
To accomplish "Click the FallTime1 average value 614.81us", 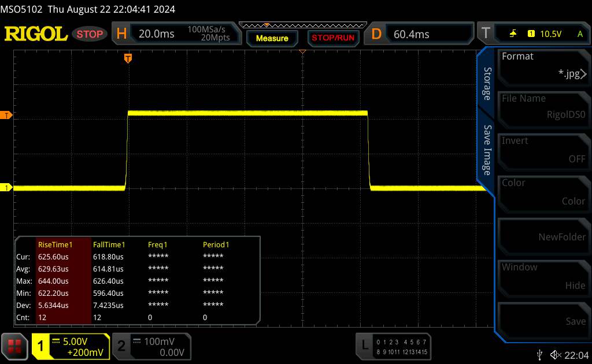I will tap(108, 269).
